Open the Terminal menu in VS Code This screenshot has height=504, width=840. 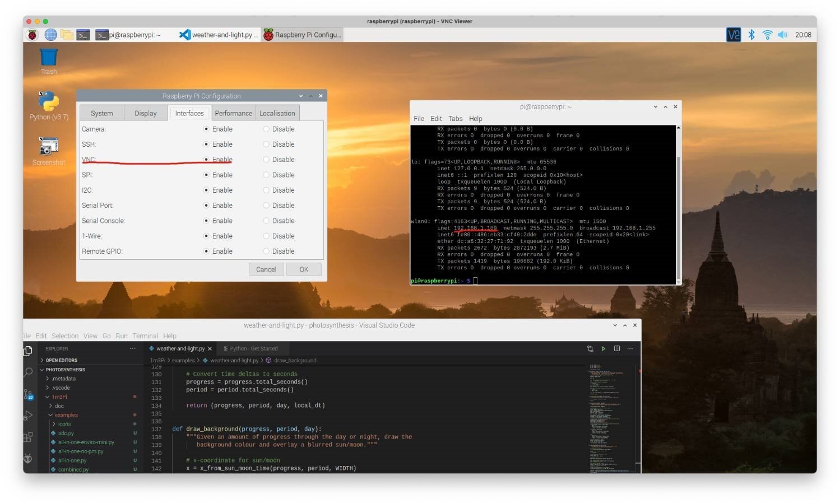pyautogui.click(x=145, y=336)
